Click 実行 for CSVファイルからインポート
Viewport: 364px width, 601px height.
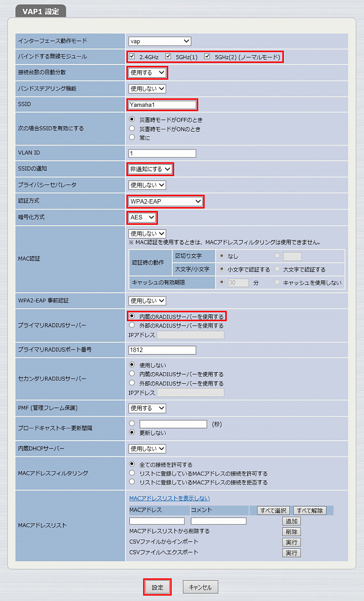[292, 542]
